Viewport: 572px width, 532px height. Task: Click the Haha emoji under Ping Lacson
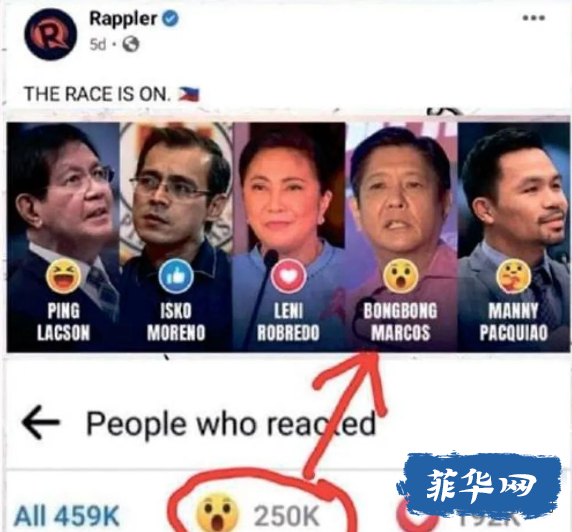click(x=63, y=276)
